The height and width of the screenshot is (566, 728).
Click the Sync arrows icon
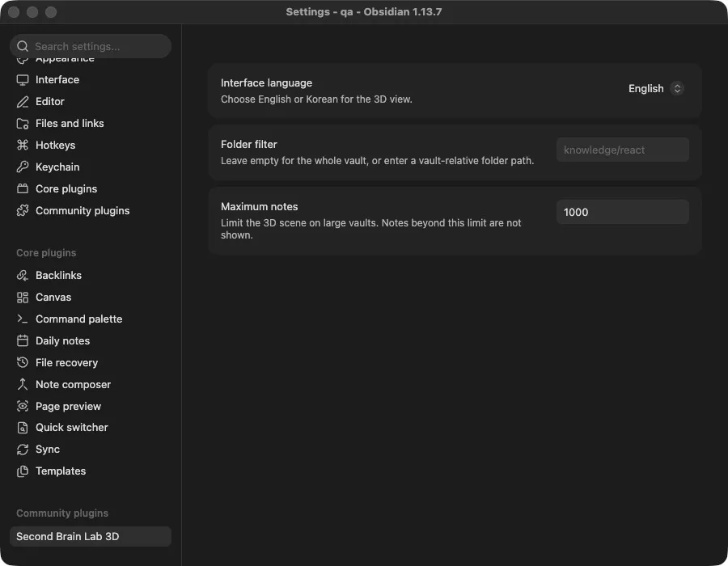pos(23,450)
